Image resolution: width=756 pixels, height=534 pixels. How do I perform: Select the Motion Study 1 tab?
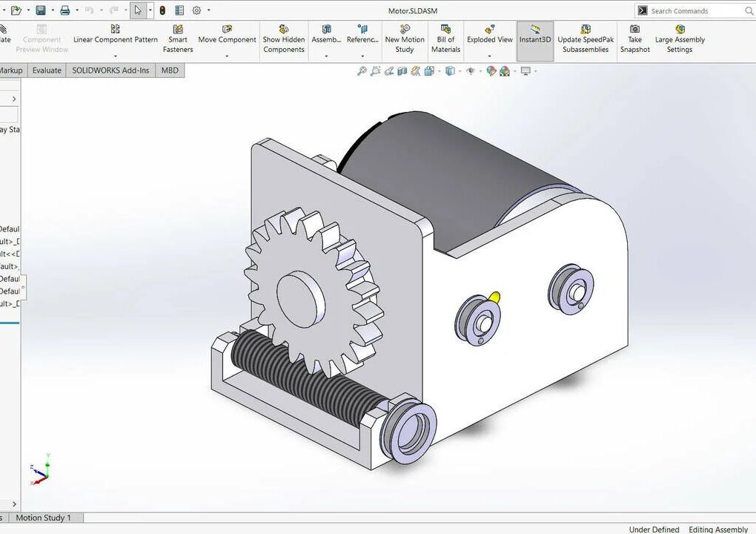click(x=44, y=518)
